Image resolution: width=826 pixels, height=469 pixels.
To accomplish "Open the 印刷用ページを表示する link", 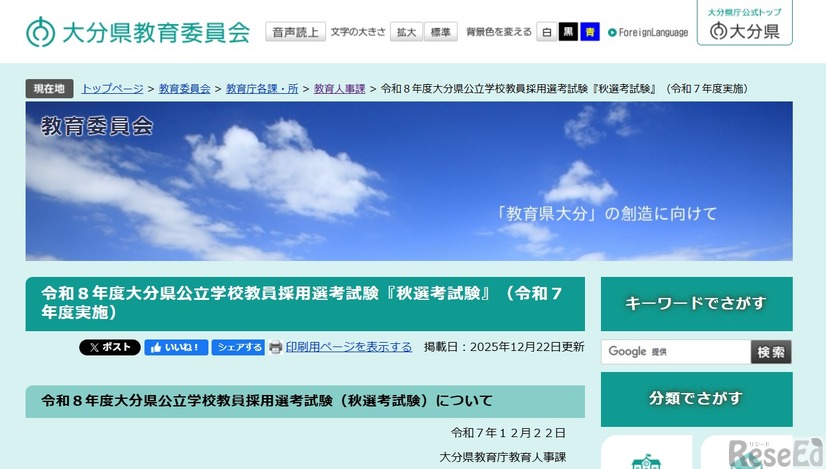I will click(349, 347).
